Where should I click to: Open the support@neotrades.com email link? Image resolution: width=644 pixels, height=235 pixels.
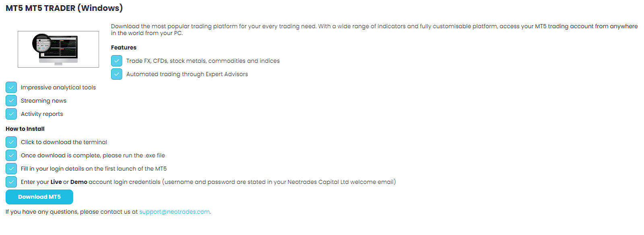[x=175, y=212]
